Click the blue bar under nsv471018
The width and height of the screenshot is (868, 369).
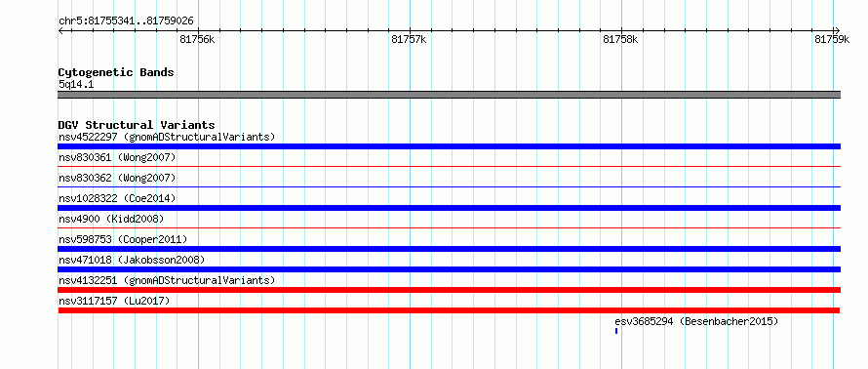449,269
